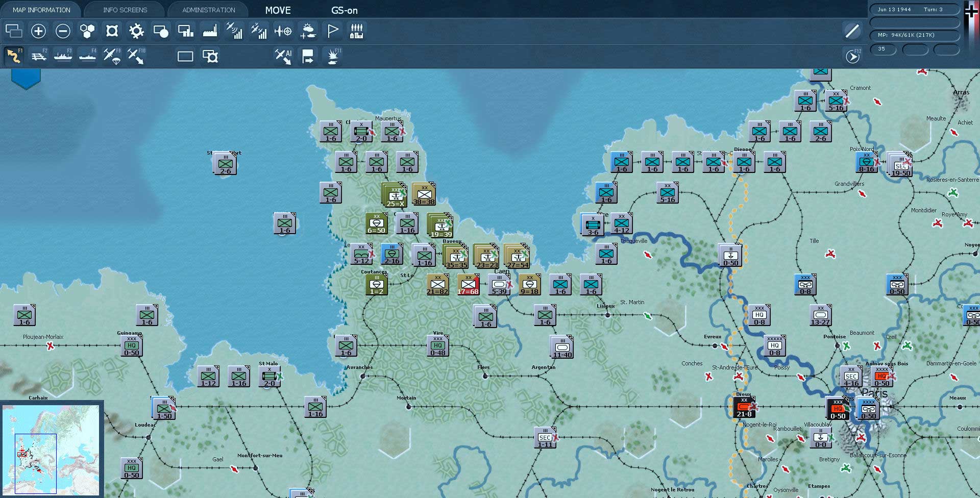Image resolution: width=980 pixels, height=498 pixels.
Task: Select naval transport mode (F3)
Action: (x=63, y=56)
